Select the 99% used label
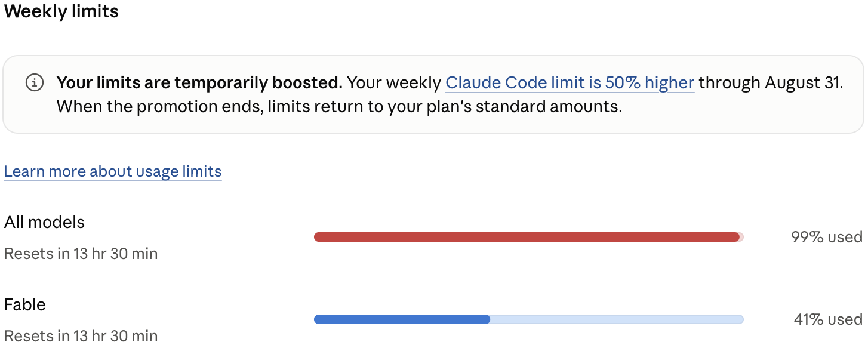Image resolution: width=868 pixels, height=345 pixels. (827, 237)
